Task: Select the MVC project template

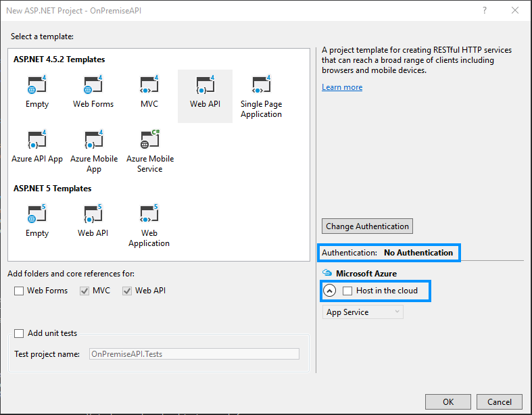Action: (149, 92)
